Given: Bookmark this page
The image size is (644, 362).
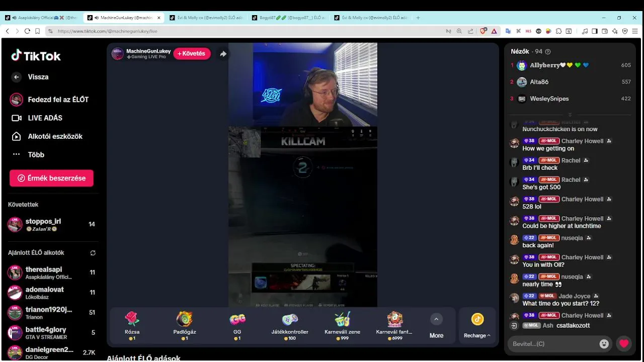Looking at the screenshot, I should [37, 31].
